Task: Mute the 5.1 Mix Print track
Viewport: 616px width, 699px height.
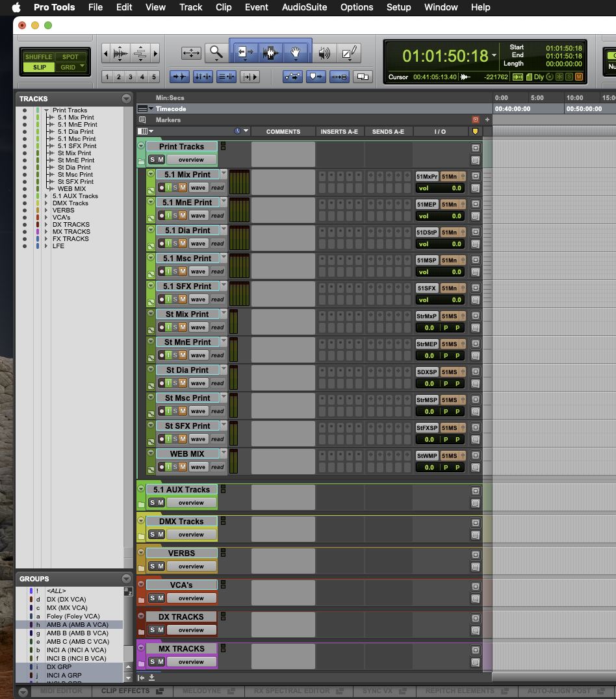Action: pyautogui.click(x=183, y=188)
